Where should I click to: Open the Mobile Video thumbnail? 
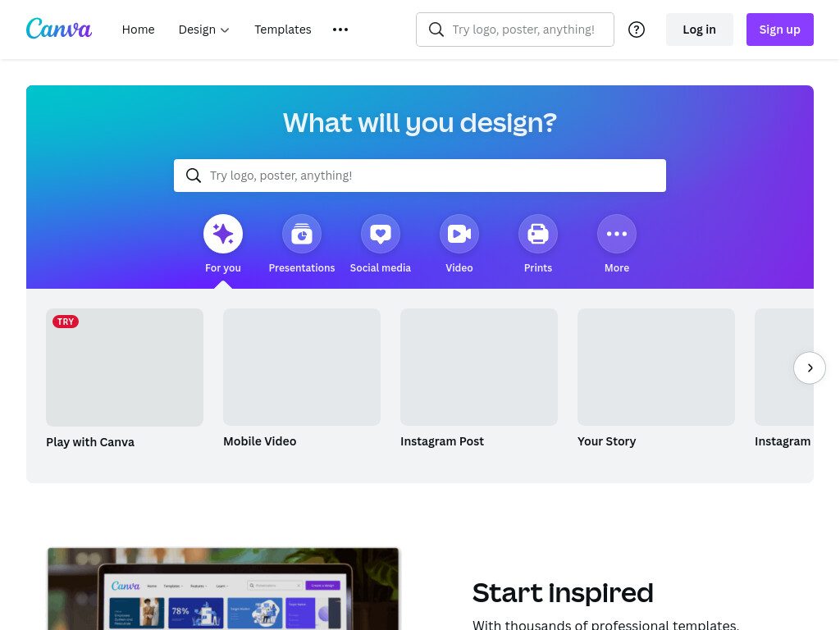click(x=302, y=367)
